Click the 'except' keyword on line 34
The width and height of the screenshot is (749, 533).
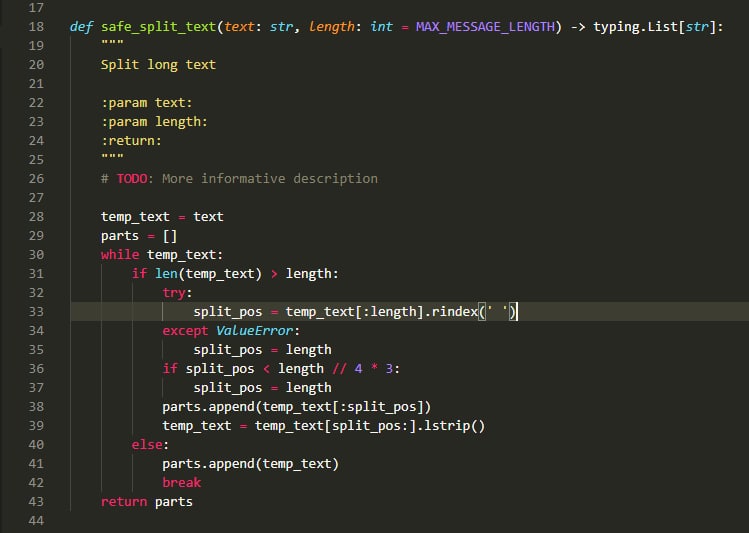pos(185,331)
